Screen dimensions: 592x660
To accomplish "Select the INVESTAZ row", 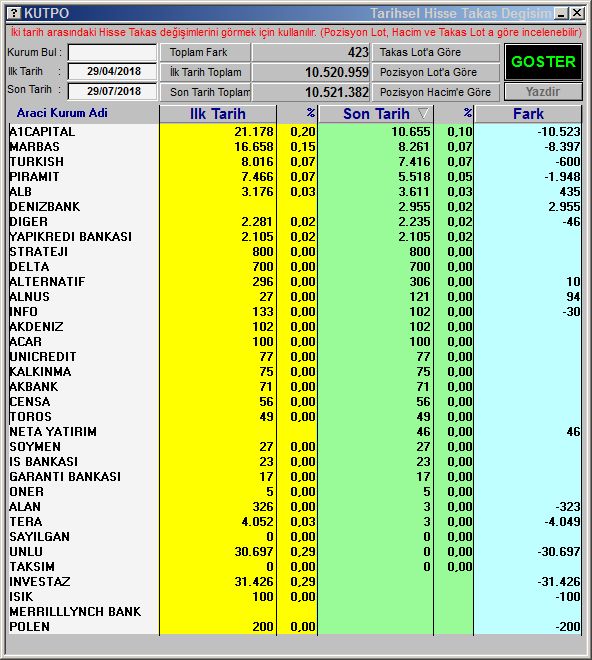I will click(295, 582).
